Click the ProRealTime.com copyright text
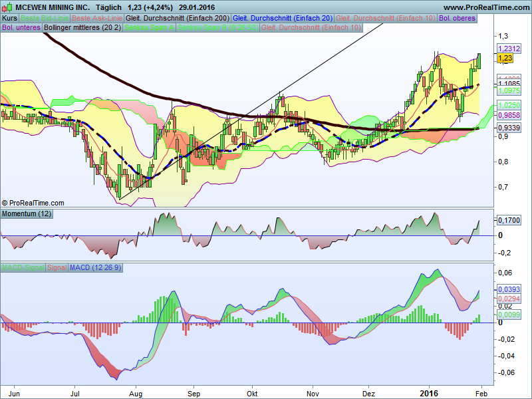The width and height of the screenshot is (532, 399). pos(33,203)
